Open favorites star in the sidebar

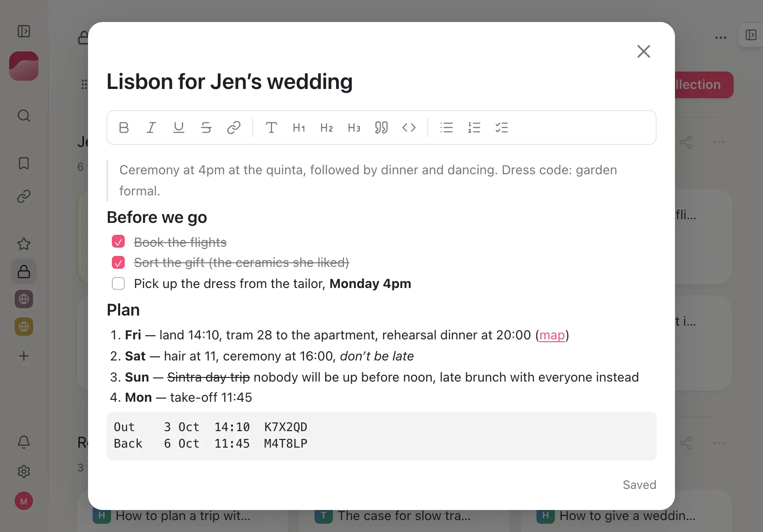point(24,244)
